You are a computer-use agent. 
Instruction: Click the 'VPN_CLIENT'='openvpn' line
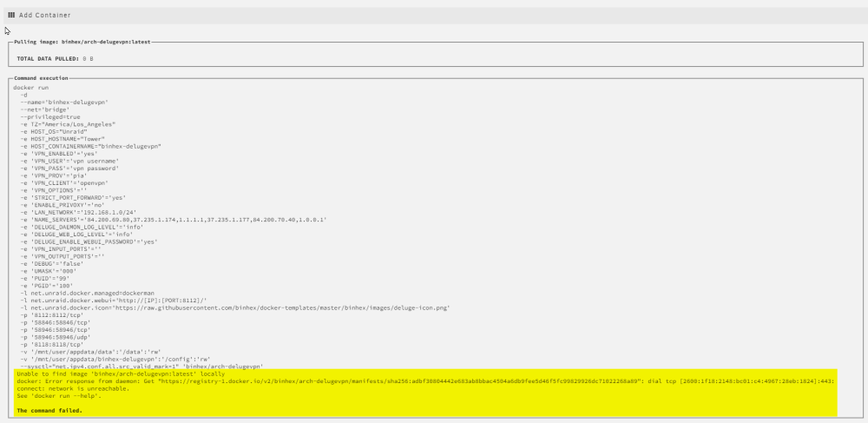[64, 182]
